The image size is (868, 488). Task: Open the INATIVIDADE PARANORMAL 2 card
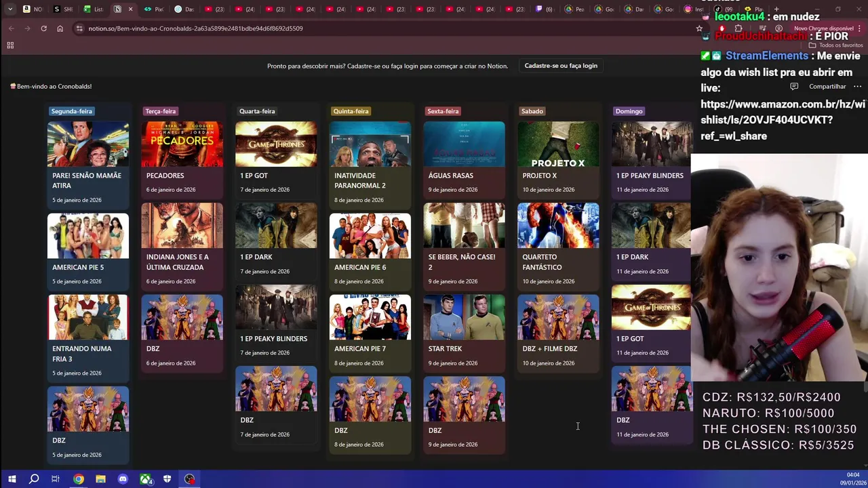[370, 165]
